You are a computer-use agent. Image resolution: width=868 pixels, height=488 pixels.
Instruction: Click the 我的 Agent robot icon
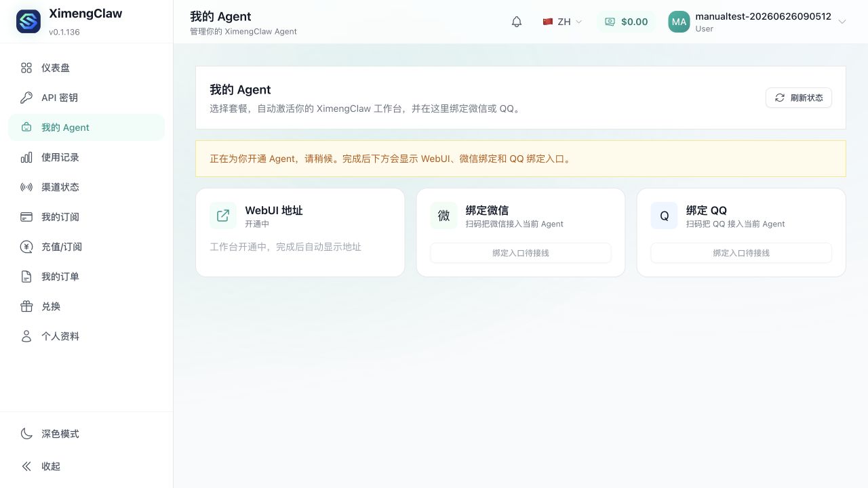(x=26, y=127)
